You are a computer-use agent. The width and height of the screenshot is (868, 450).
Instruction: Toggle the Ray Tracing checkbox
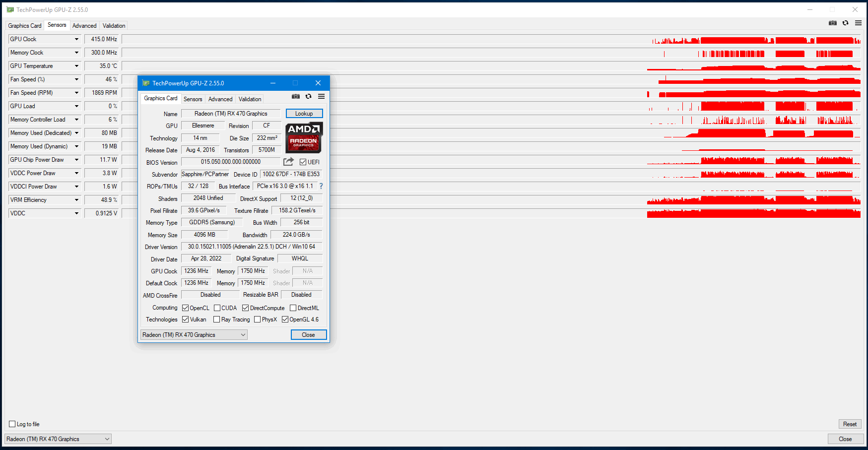pyautogui.click(x=216, y=320)
